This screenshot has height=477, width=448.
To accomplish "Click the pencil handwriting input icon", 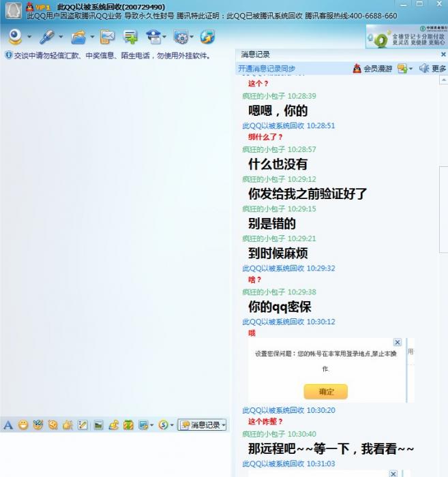I will [83, 425].
